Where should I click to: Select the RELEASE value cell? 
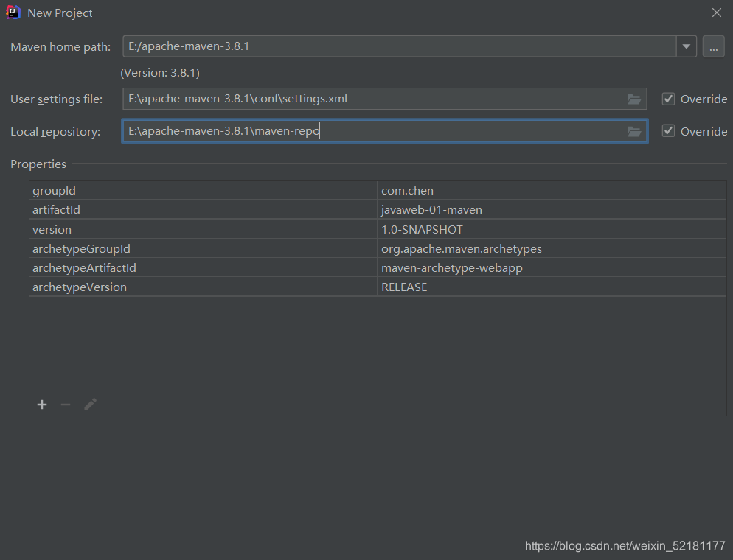552,287
